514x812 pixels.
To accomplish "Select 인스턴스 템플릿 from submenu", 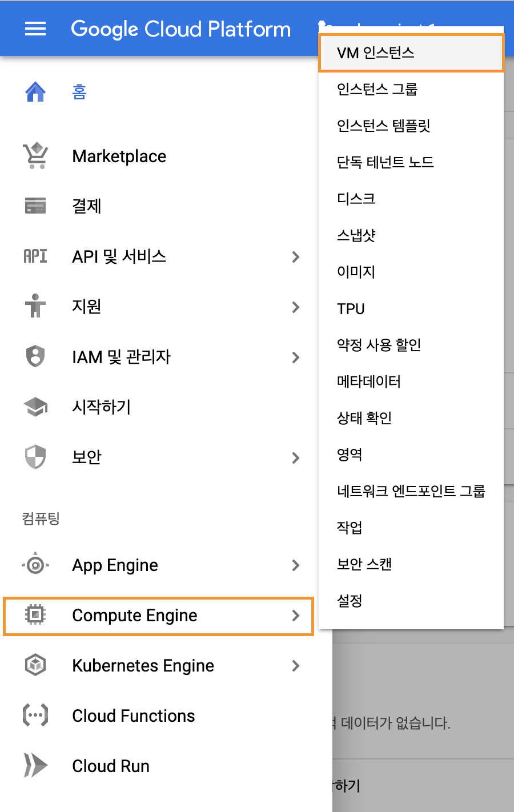I will point(411,126).
